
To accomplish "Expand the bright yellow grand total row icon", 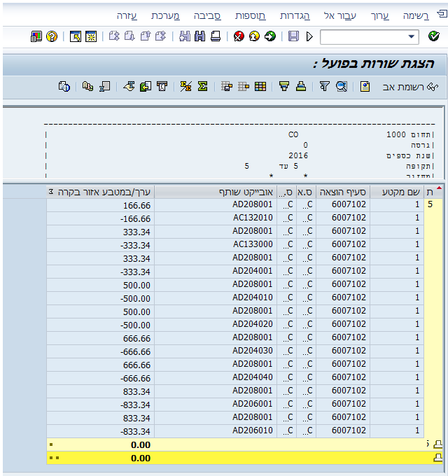I will tap(437, 458).
